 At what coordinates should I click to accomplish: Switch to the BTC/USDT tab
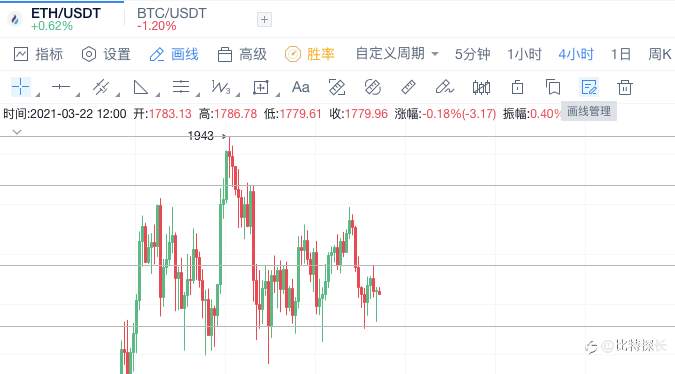172,19
